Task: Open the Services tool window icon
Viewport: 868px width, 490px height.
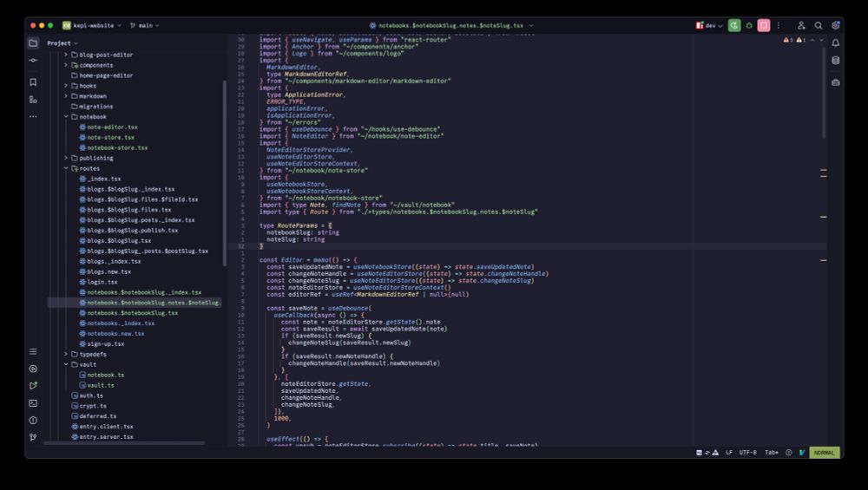Action: coord(33,369)
